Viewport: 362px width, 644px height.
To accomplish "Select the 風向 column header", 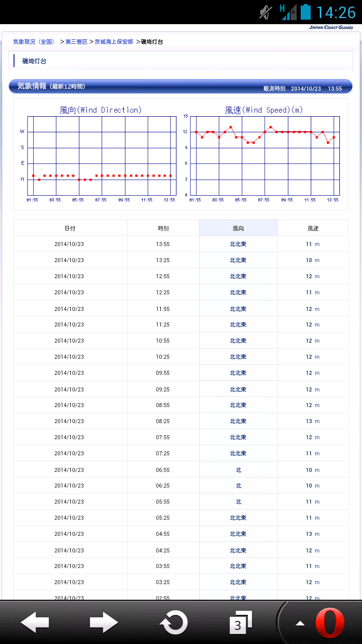I will pyautogui.click(x=238, y=228).
